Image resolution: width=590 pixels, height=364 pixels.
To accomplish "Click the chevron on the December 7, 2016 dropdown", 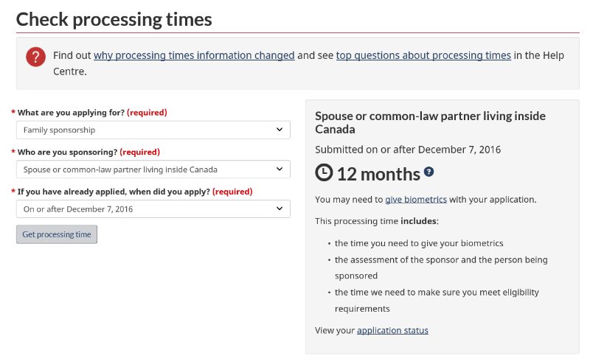I will 280,209.
